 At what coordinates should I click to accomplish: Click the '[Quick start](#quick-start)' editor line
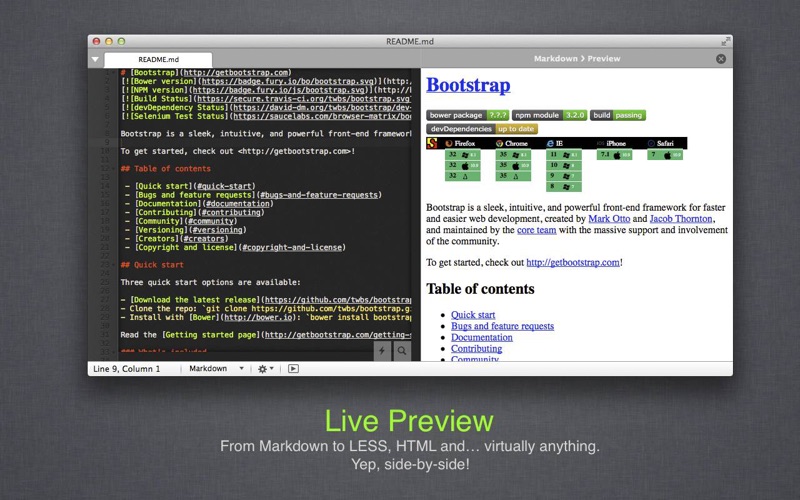pos(190,186)
